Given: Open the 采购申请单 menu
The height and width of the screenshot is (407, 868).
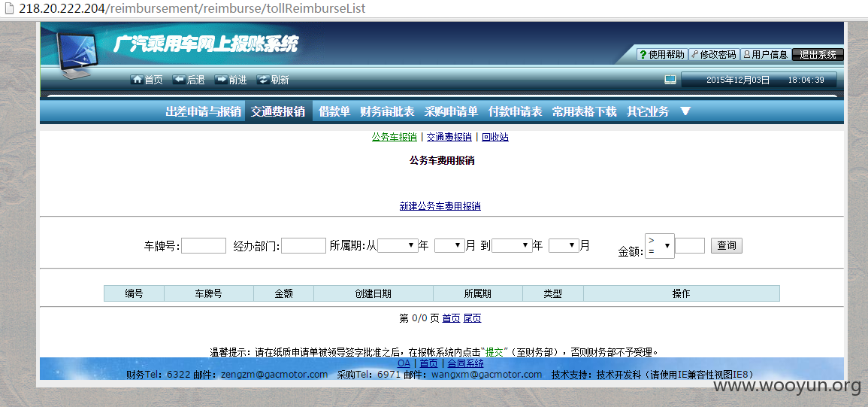Looking at the screenshot, I should pos(451,111).
